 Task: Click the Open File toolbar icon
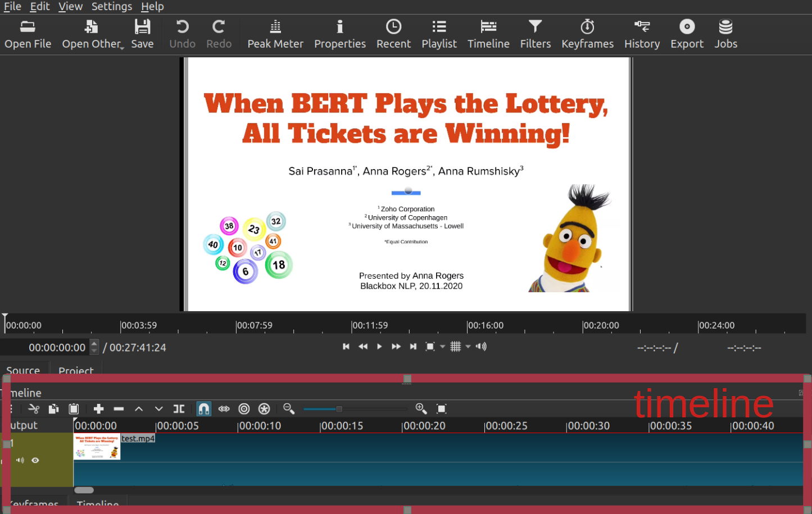pos(28,34)
